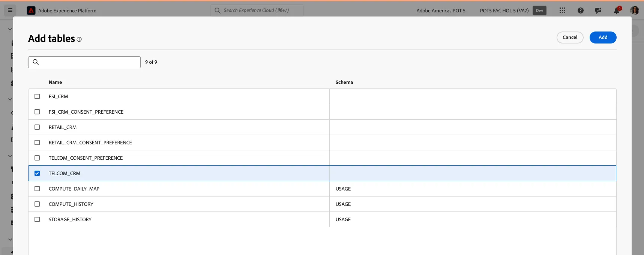644x255 pixels.
Task: Open the apps grid switcher
Action: tap(562, 10)
